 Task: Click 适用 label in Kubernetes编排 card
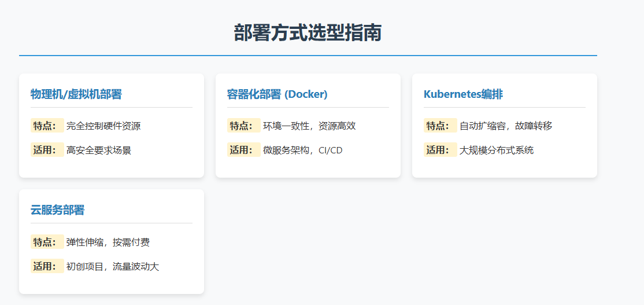coord(439,150)
